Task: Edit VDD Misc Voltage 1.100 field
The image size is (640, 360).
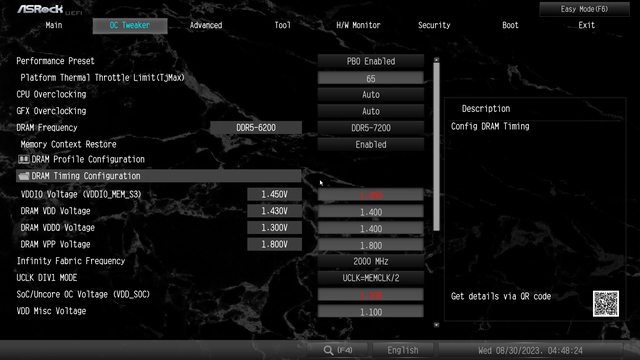Action: (x=371, y=312)
